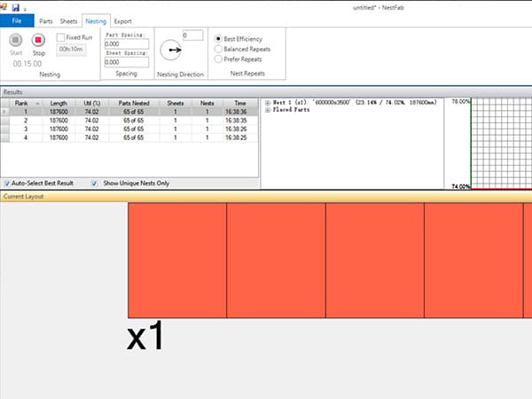Edit the nesting direction angle field
The image size is (532, 399).
tap(192, 35)
